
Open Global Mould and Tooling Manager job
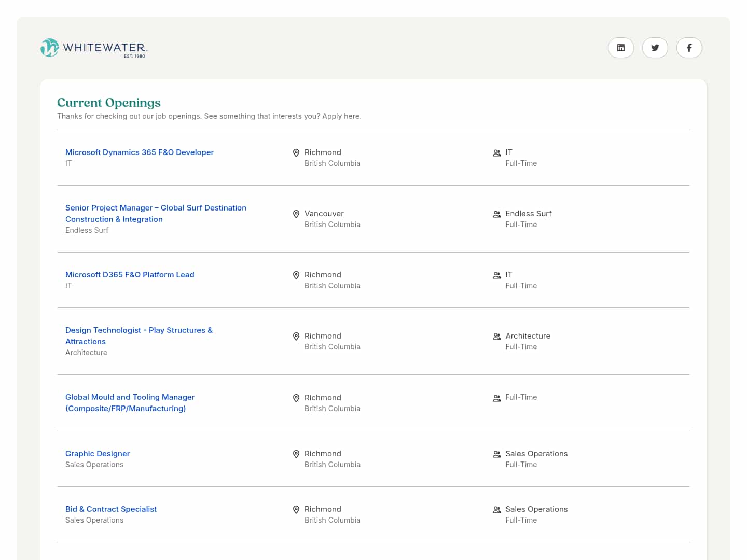pyautogui.click(x=130, y=402)
